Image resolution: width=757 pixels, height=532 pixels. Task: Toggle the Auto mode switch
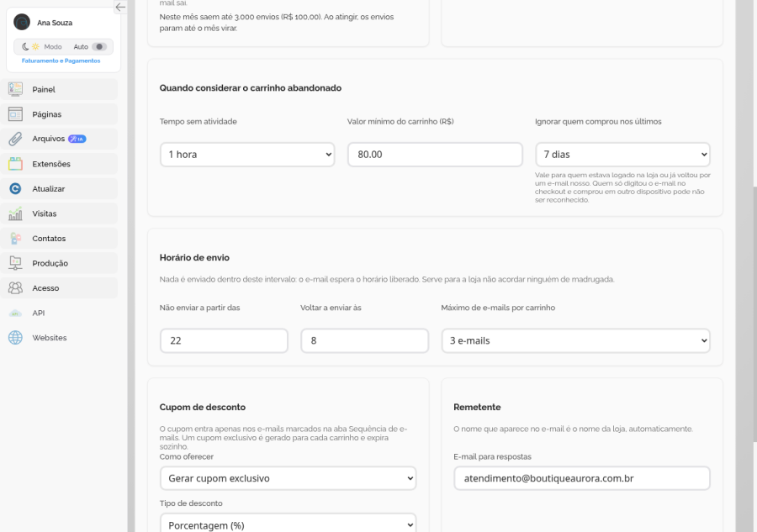click(99, 47)
